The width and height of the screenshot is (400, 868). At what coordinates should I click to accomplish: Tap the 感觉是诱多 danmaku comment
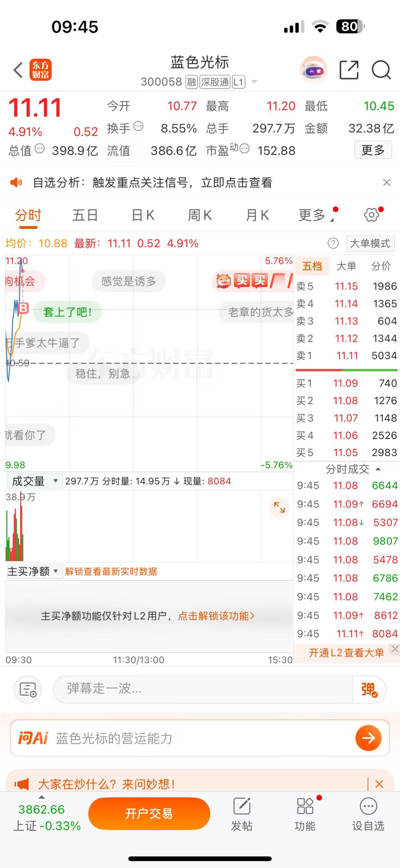pos(129,281)
